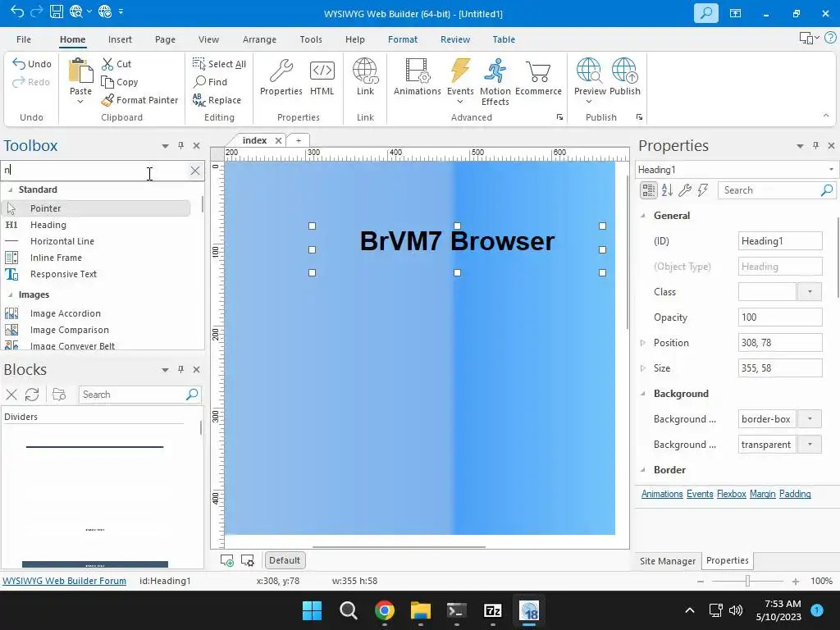
Task: Click the Undo arrow in title bar
Action: coord(16,11)
